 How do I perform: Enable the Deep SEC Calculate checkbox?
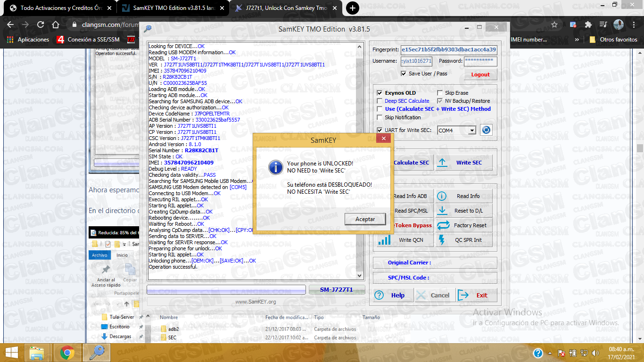click(x=380, y=101)
